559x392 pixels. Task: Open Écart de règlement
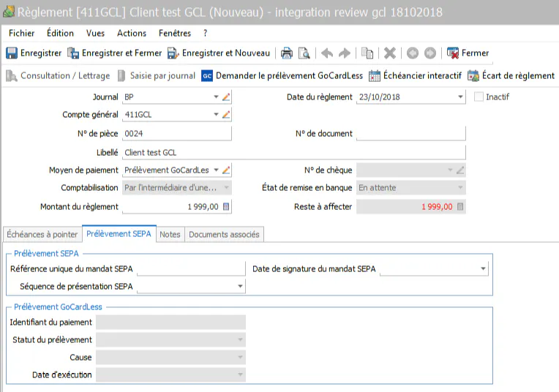coord(511,75)
